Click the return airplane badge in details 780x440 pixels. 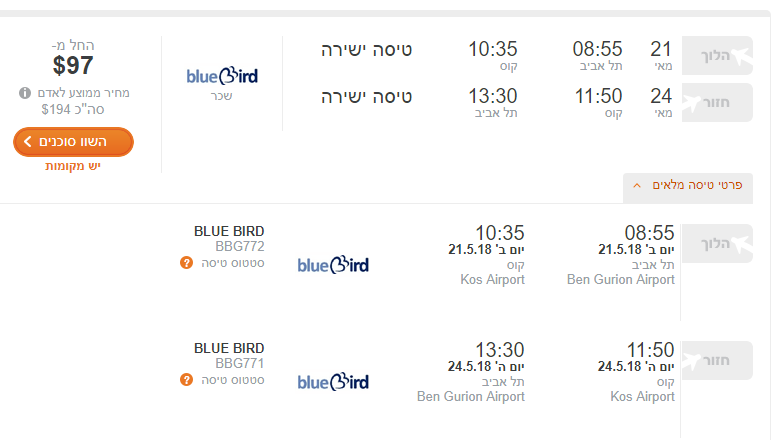pos(717,360)
